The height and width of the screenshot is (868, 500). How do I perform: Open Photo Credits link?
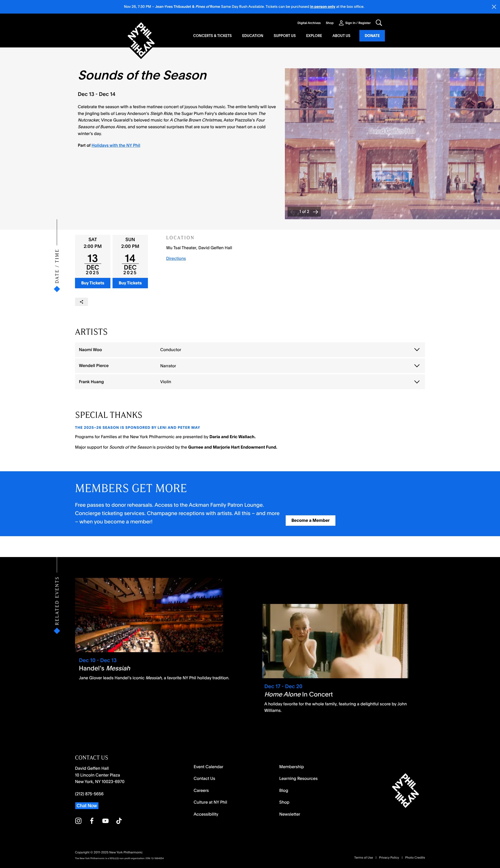pos(415,857)
